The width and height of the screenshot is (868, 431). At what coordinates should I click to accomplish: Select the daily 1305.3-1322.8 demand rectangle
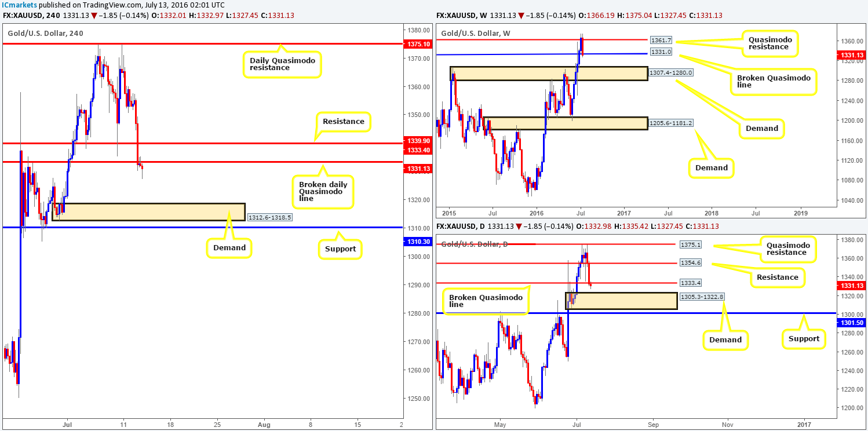tap(621, 301)
